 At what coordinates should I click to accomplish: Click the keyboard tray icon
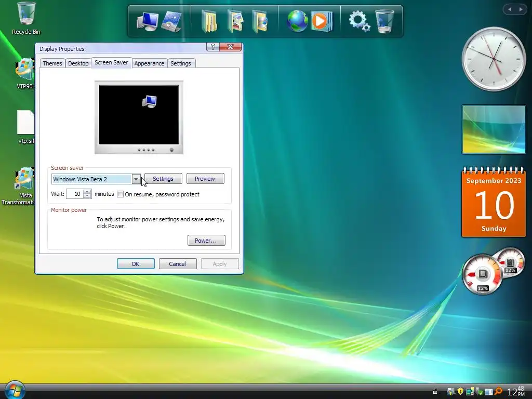(435, 392)
